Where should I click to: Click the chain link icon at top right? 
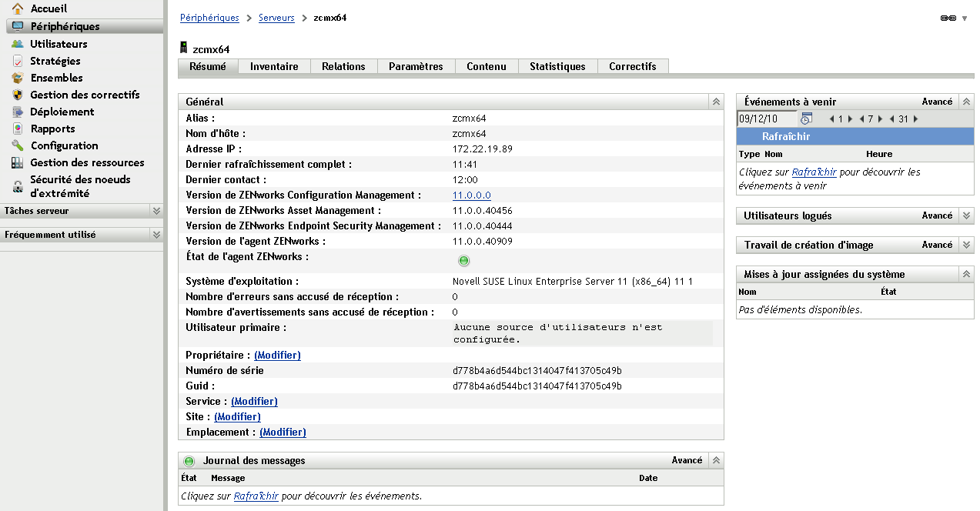pos(948,18)
